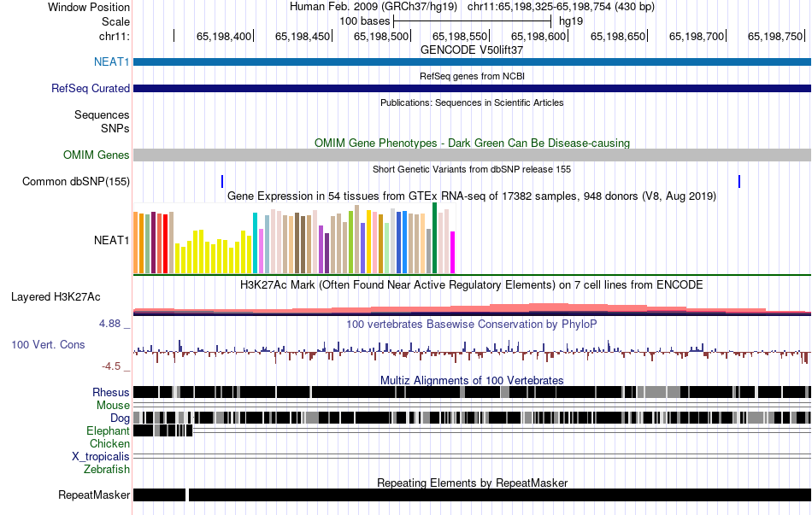Click the magenta GTEx expression bar
The image size is (812, 515).
453,253
